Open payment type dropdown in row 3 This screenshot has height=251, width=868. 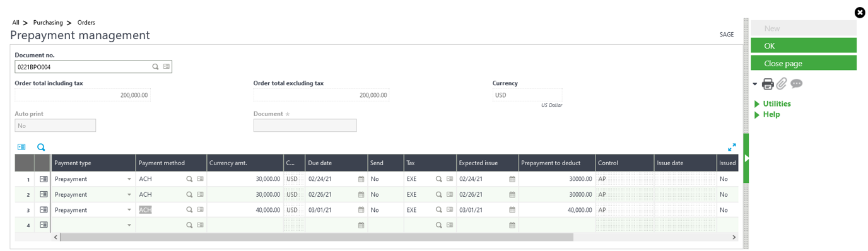pyautogui.click(x=129, y=210)
